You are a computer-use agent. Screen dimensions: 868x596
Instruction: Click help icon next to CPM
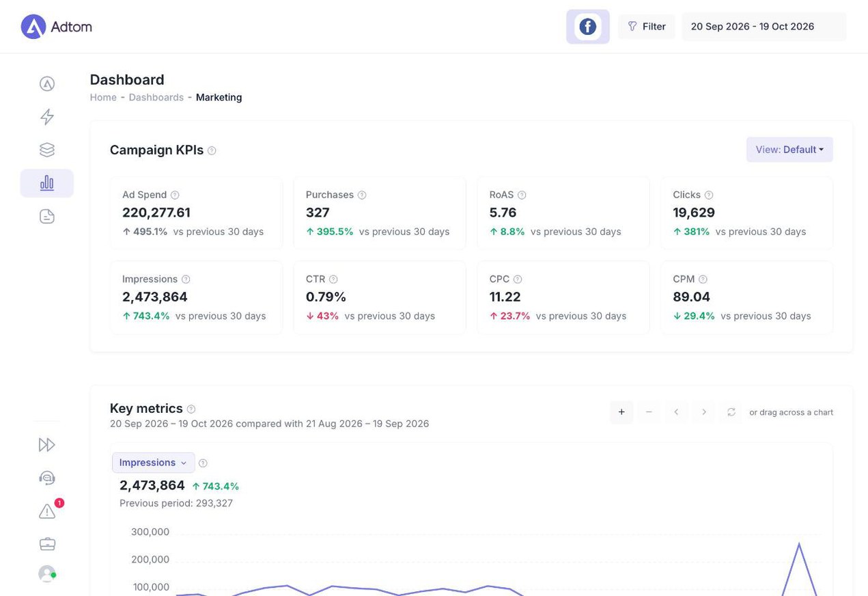coord(703,280)
